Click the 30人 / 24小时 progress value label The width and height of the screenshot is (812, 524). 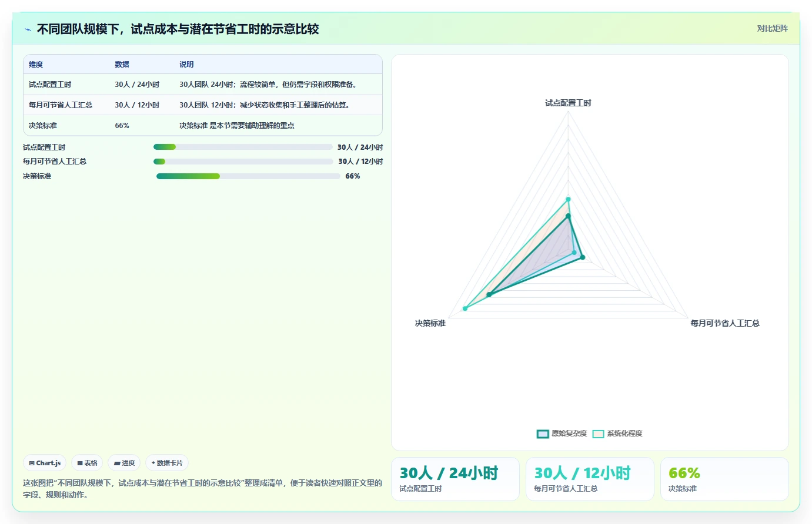tap(360, 147)
